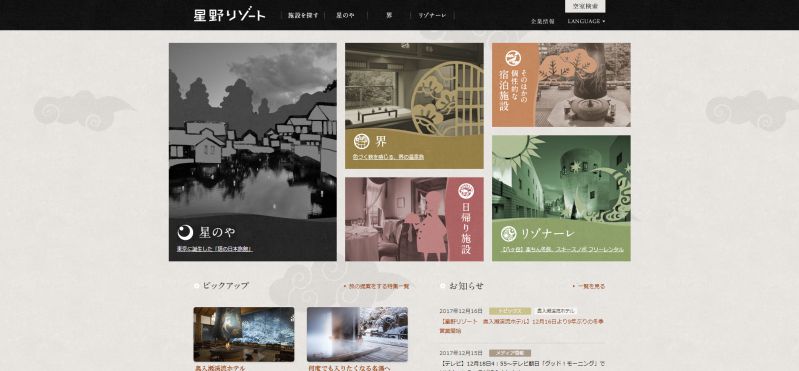The height and width of the screenshot is (371, 799).
Task: Open the 界 header menu item
Action: pos(389,15)
